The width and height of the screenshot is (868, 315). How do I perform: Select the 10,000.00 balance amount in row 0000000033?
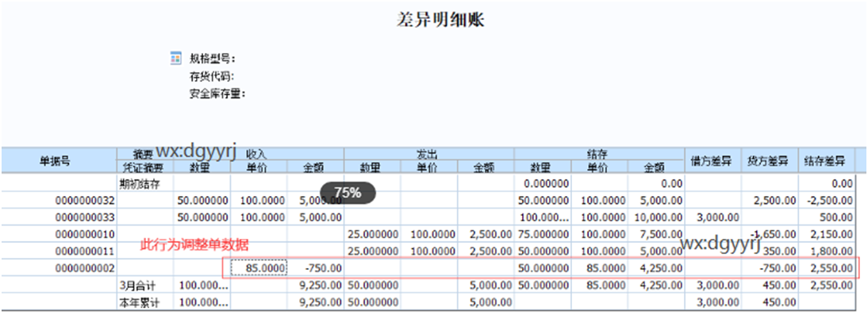(659, 217)
